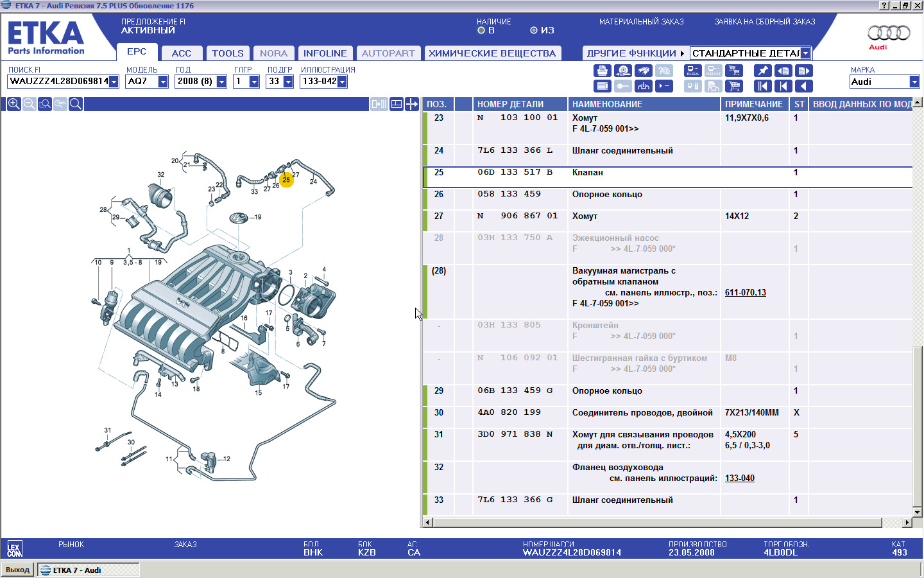Click the LexCom logo in status bar
Screen dimensions: 924x578
pyautogui.click(x=14, y=549)
